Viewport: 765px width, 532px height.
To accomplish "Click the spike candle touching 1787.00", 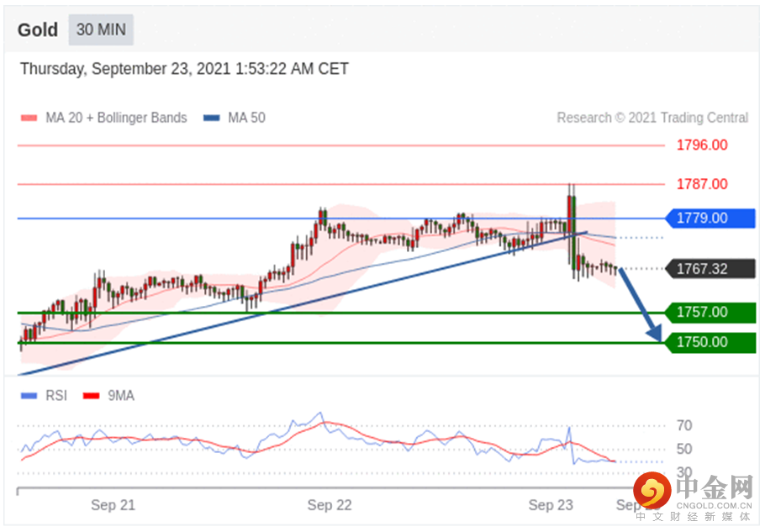I will click(569, 214).
